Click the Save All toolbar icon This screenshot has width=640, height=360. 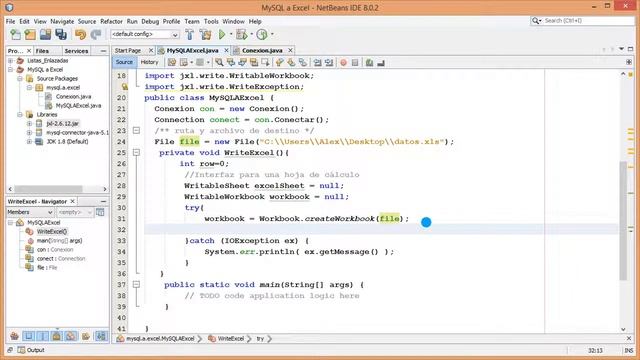click(x=61, y=35)
